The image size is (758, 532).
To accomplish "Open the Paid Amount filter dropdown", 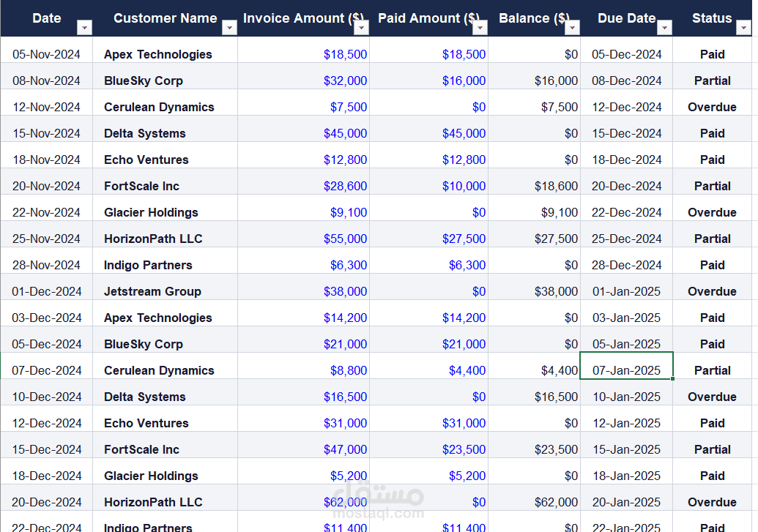I will coord(480,26).
